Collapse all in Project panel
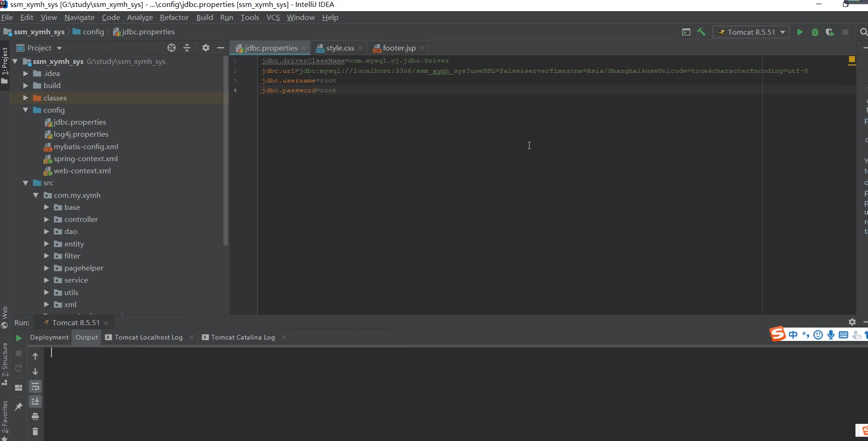 [x=187, y=48]
